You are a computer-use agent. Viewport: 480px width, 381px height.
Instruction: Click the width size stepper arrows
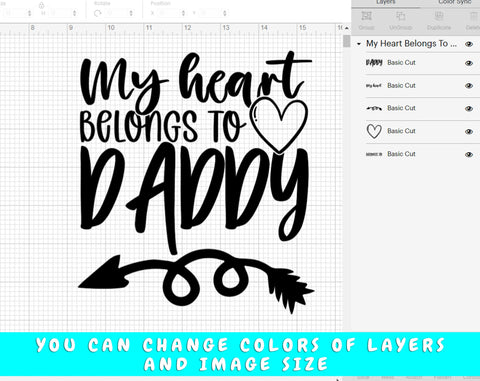(30, 13)
